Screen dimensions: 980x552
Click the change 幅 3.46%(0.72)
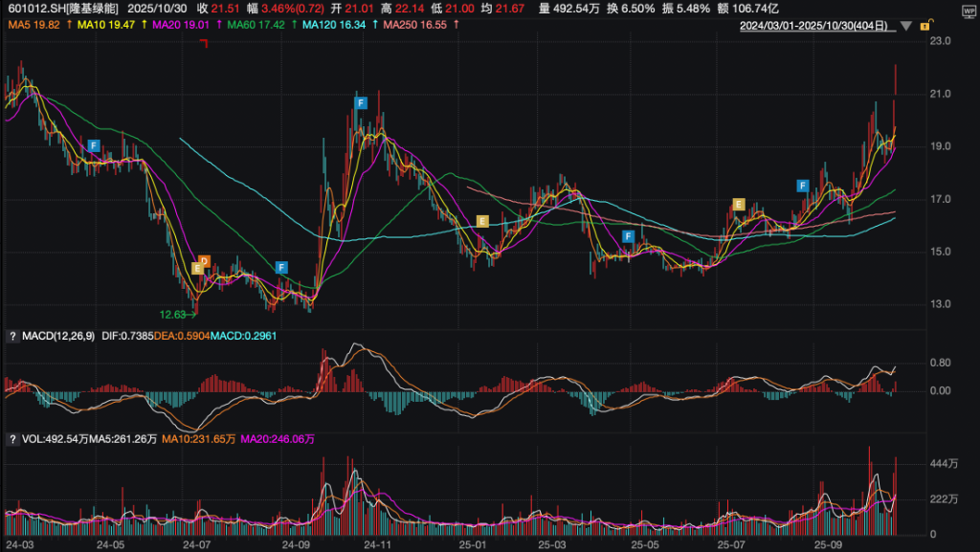(285, 9)
